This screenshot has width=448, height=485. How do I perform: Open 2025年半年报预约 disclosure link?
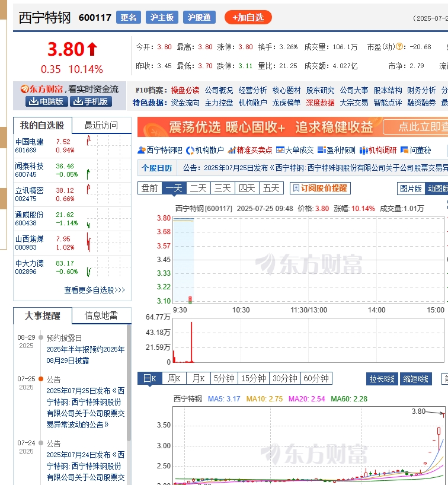pyautogui.click(x=85, y=355)
